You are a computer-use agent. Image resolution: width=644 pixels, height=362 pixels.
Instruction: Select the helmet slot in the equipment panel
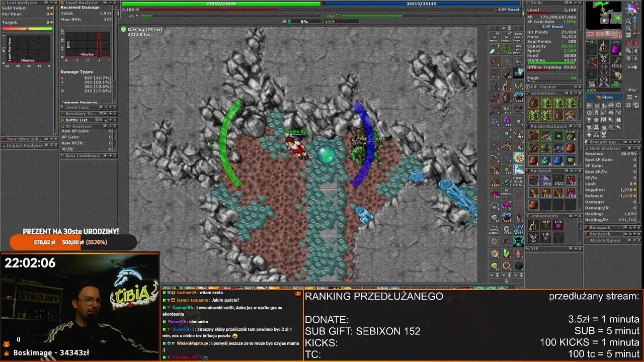pos(604,45)
